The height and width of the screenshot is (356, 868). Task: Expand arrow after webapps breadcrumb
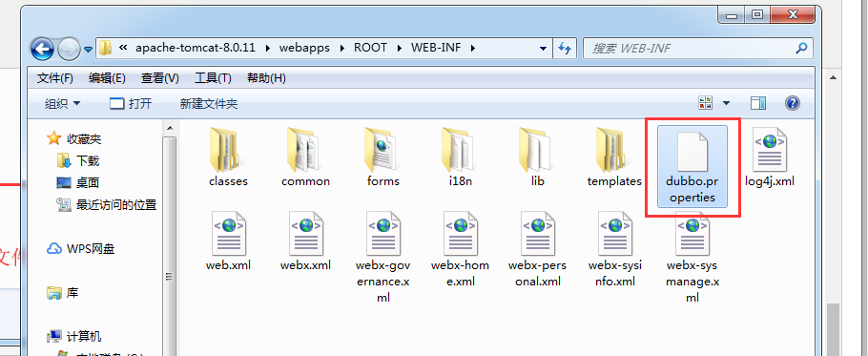pos(342,48)
